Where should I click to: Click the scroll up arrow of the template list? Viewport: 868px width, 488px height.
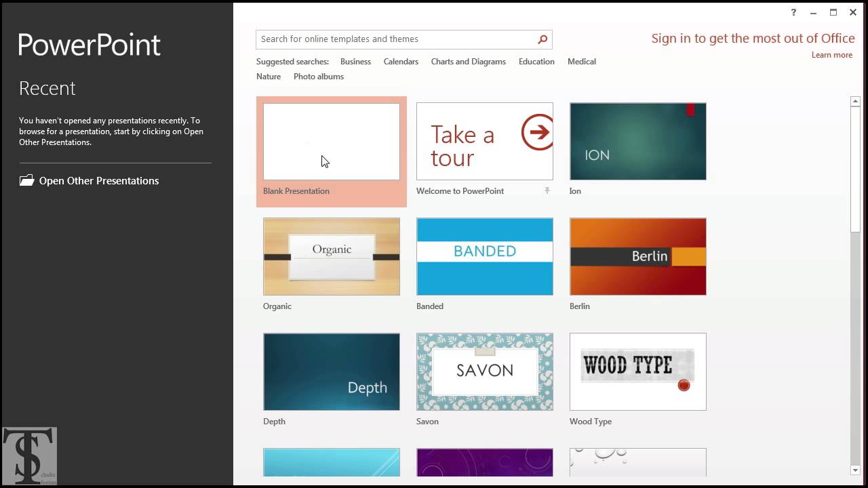click(x=855, y=102)
